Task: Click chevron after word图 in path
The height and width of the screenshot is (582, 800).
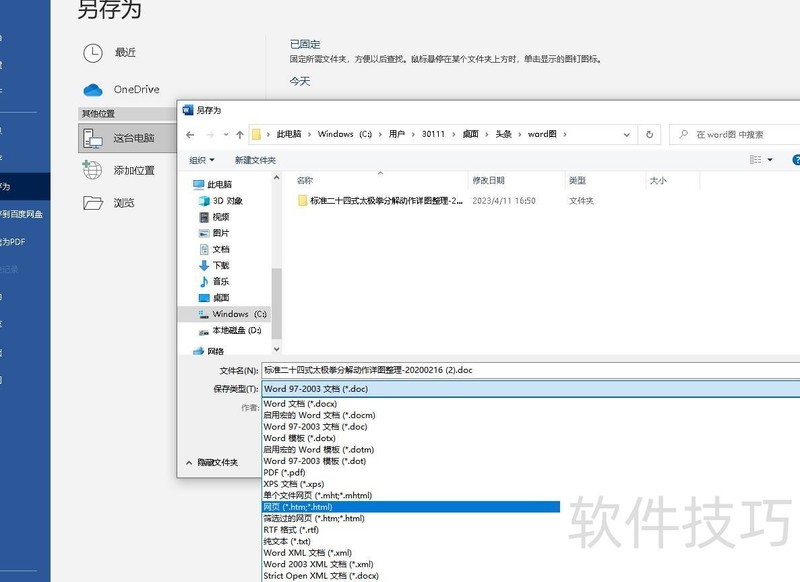Action: (x=565, y=135)
